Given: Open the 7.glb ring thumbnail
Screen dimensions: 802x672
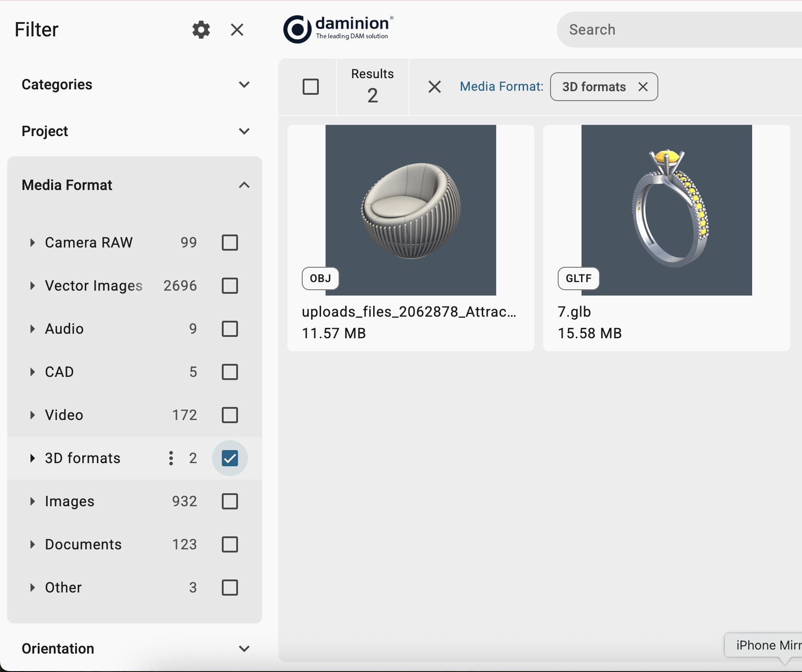Looking at the screenshot, I should point(666,210).
